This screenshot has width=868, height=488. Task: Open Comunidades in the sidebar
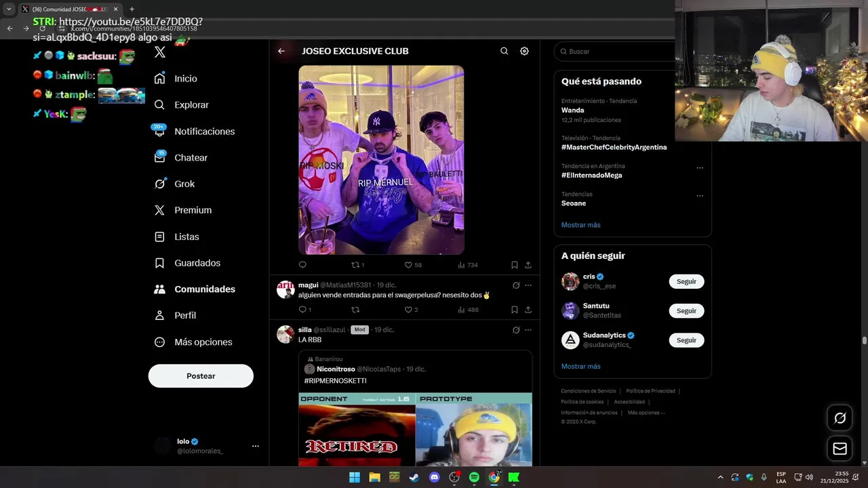point(195,289)
